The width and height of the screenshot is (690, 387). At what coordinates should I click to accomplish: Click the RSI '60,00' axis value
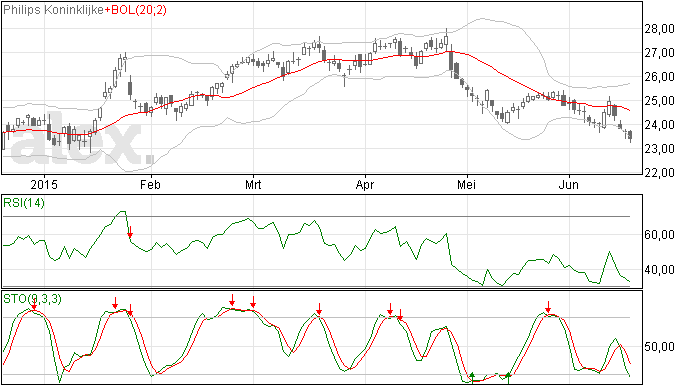tap(659, 235)
